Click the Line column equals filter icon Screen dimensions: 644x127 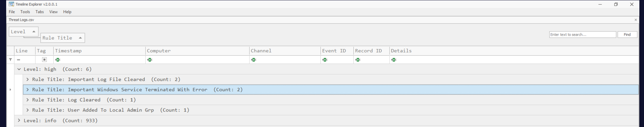(19, 60)
